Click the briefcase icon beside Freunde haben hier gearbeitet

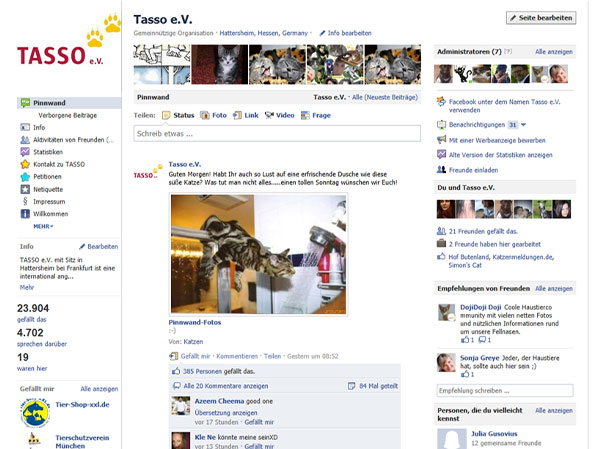point(441,243)
